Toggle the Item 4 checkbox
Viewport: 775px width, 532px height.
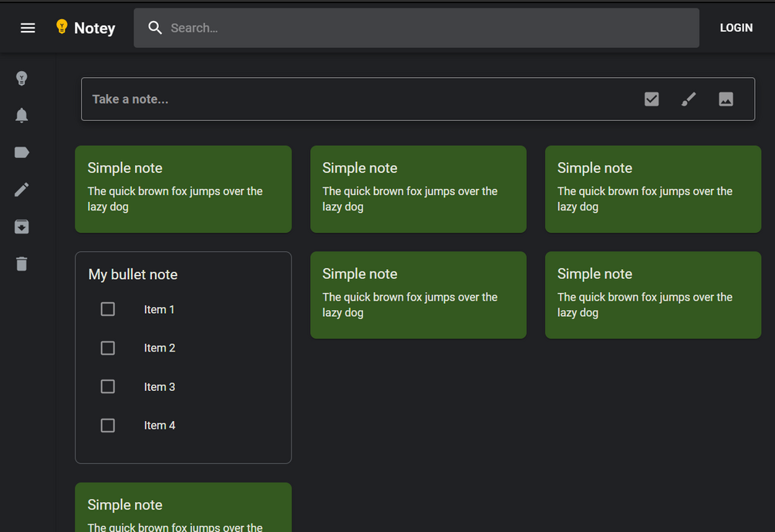tap(108, 425)
